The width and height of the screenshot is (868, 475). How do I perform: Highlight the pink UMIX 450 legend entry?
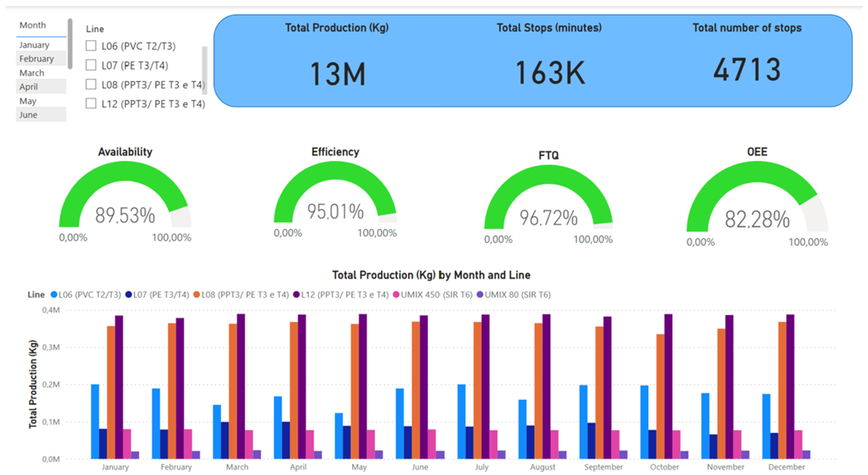point(396,295)
